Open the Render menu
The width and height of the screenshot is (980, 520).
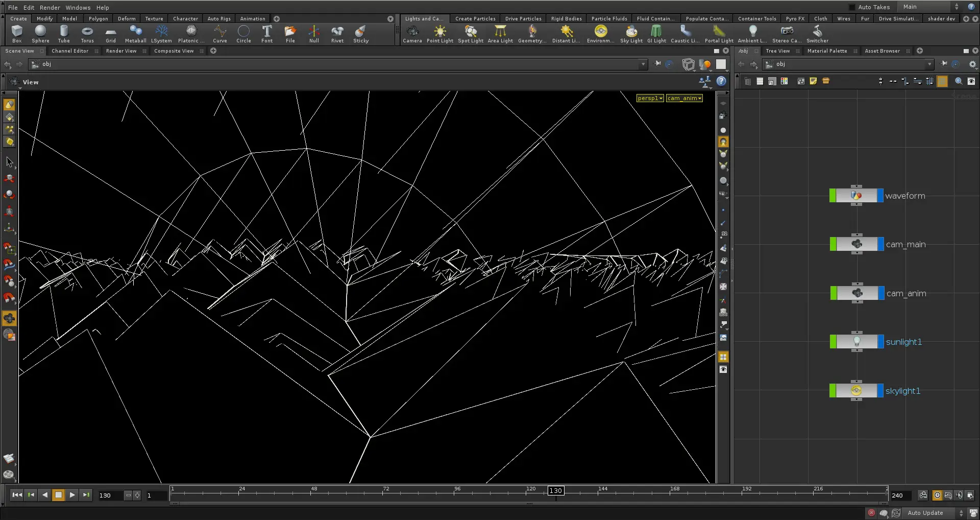point(50,8)
